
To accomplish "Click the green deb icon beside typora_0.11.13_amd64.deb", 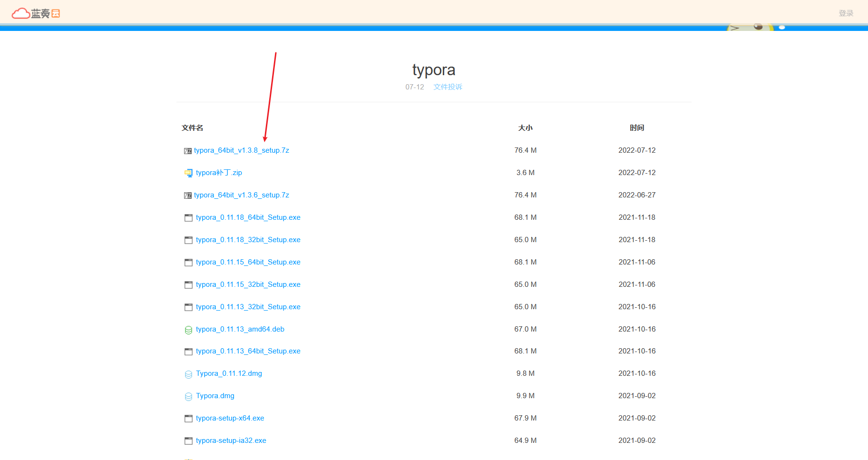I will click(189, 330).
